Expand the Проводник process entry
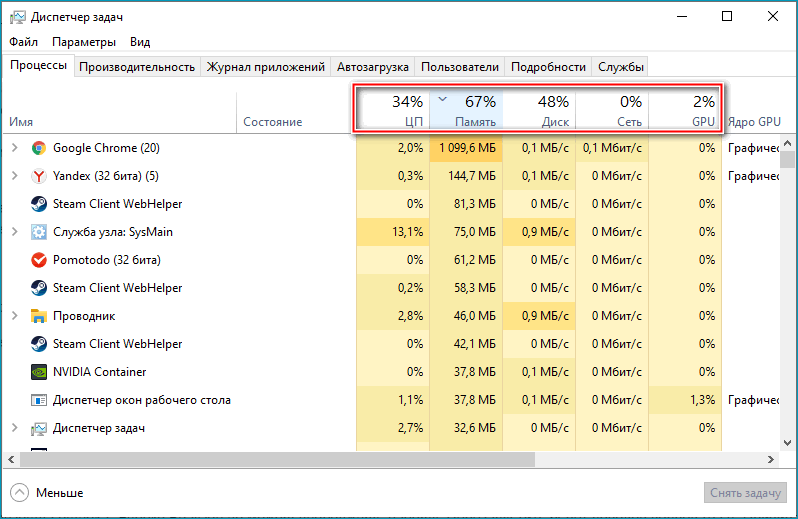The image size is (798, 519). tap(14, 316)
